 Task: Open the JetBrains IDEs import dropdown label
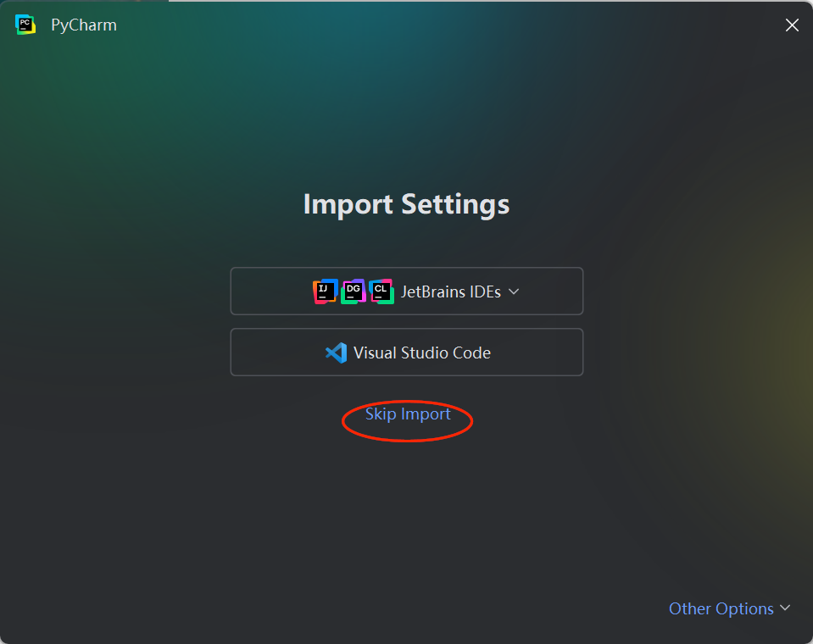(x=450, y=291)
